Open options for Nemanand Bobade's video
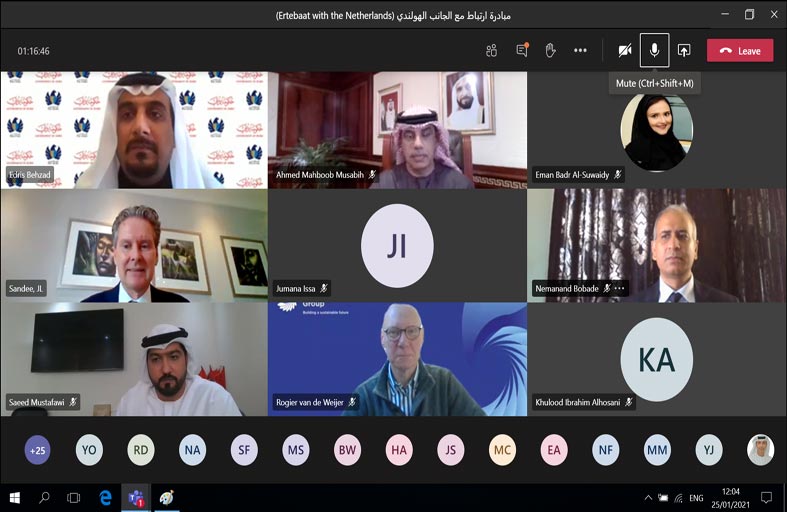Screen dimensions: 787x512 coord(620,289)
